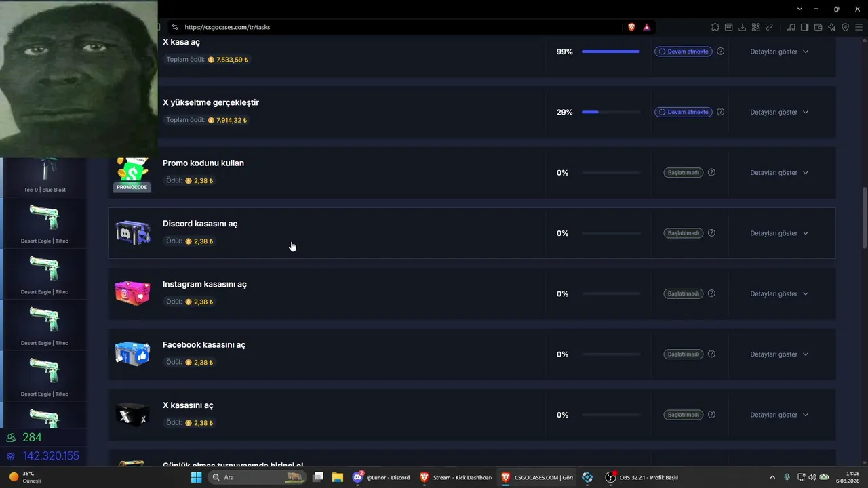The width and height of the screenshot is (868, 488).
Task: Switch to the OBS 32.2.1 taskbar window
Action: tap(642, 477)
